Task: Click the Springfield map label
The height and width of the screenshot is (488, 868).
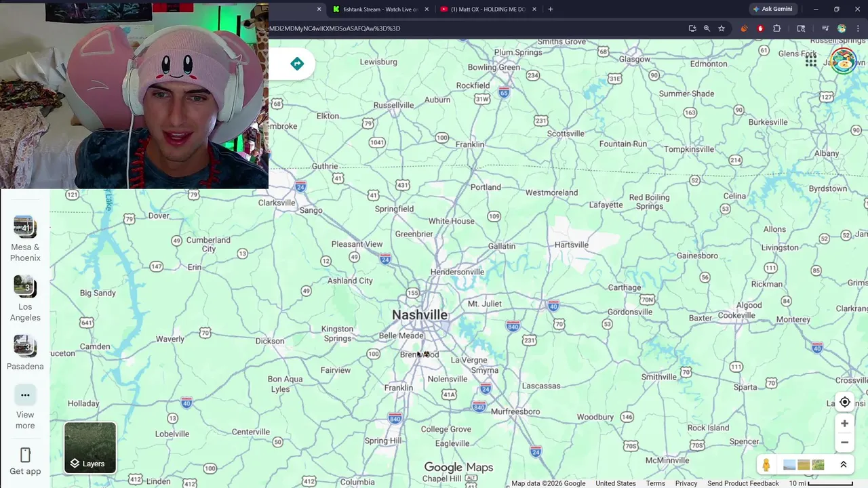Action: pyautogui.click(x=394, y=209)
